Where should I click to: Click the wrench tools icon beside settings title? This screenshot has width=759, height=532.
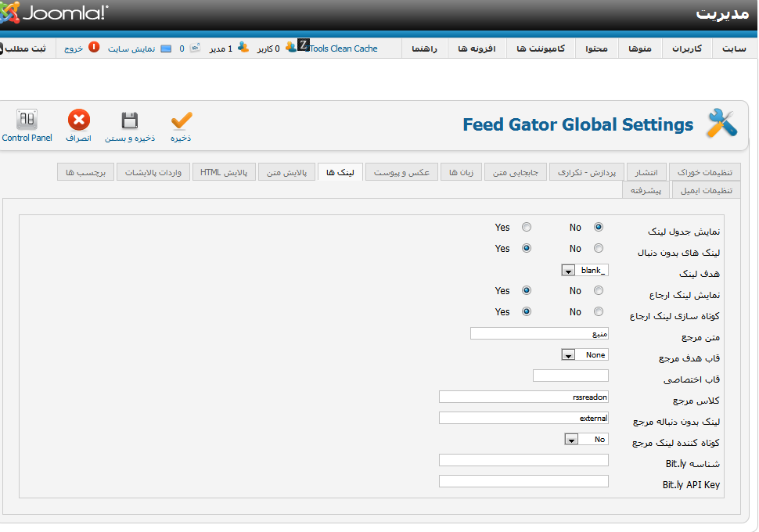point(721,124)
